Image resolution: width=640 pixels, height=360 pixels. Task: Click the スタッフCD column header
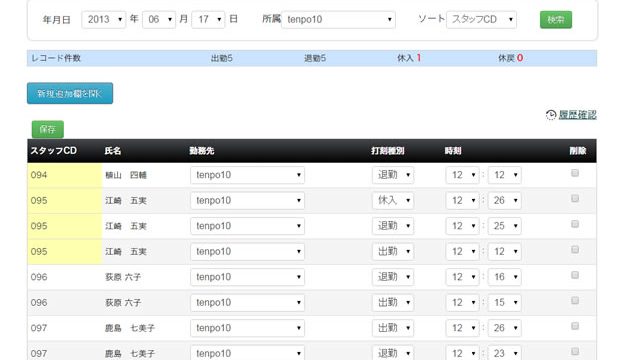[53, 151]
